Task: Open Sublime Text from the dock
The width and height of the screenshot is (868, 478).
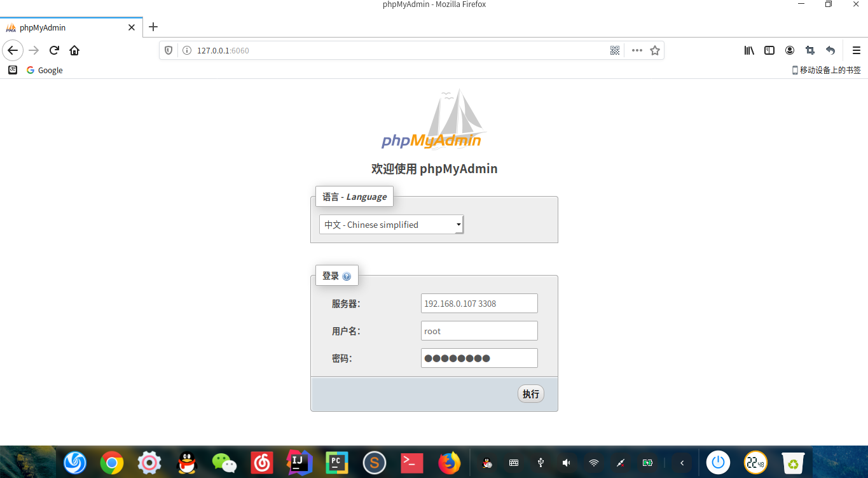Action: point(375,463)
